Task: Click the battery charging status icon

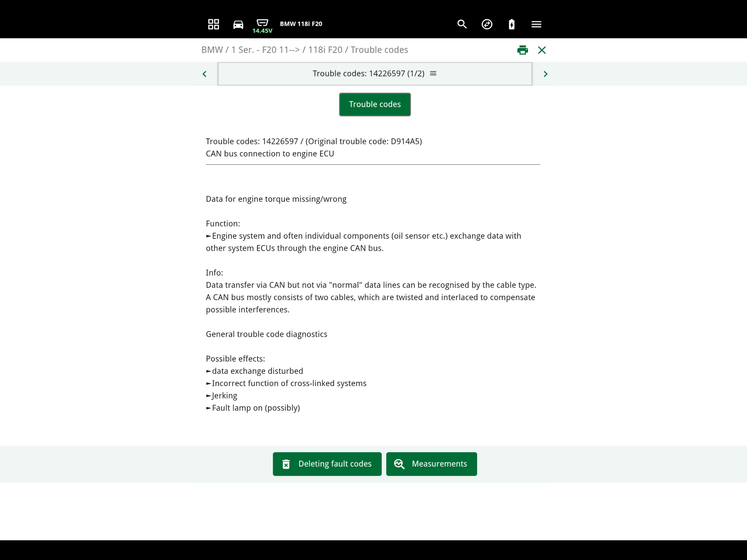Action: click(511, 24)
